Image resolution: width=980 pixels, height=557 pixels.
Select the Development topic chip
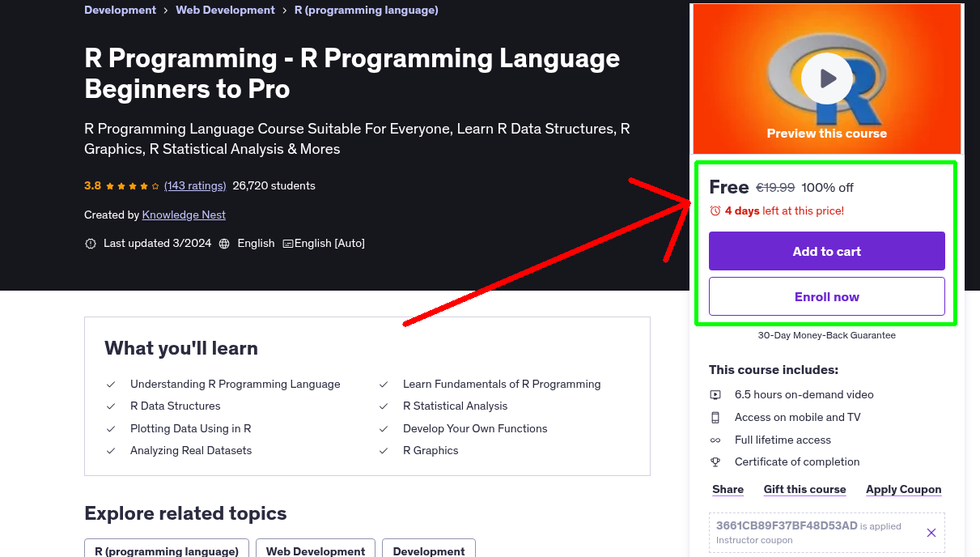429,551
